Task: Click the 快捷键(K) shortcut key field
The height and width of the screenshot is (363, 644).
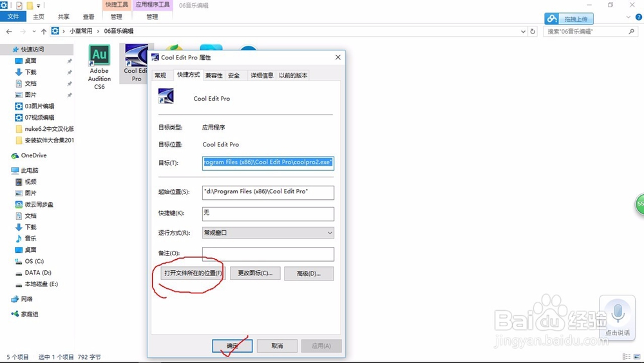Action: pyautogui.click(x=268, y=213)
